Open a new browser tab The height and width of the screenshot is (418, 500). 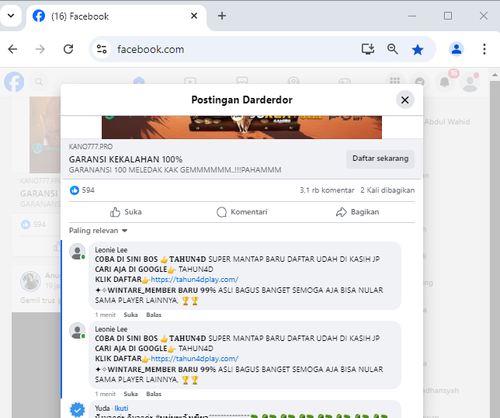click(222, 16)
